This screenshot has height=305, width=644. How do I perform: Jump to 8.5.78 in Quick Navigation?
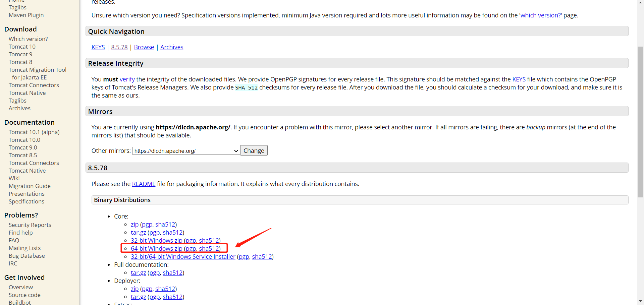click(x=119, y=47)
